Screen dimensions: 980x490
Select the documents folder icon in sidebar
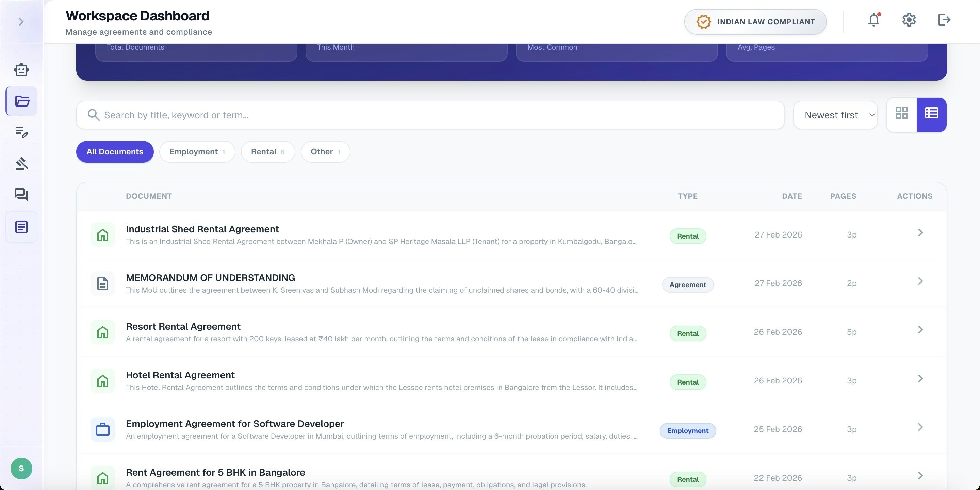tap(21, 101)
